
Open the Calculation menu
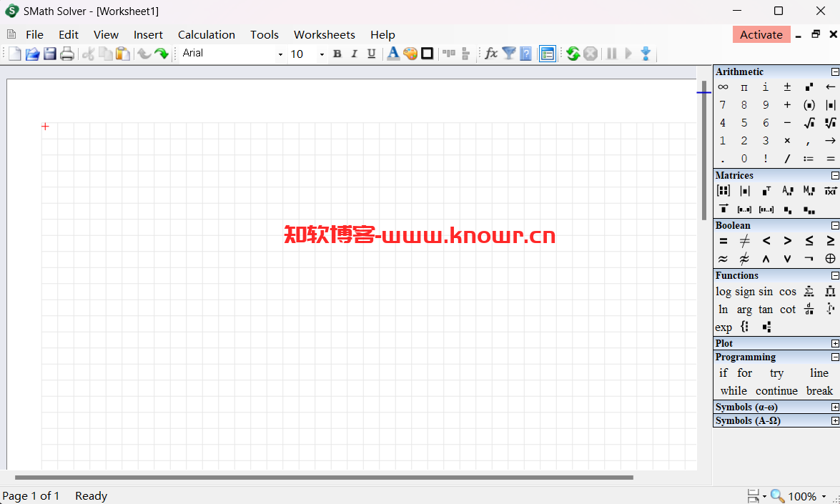tap(207, 35)
